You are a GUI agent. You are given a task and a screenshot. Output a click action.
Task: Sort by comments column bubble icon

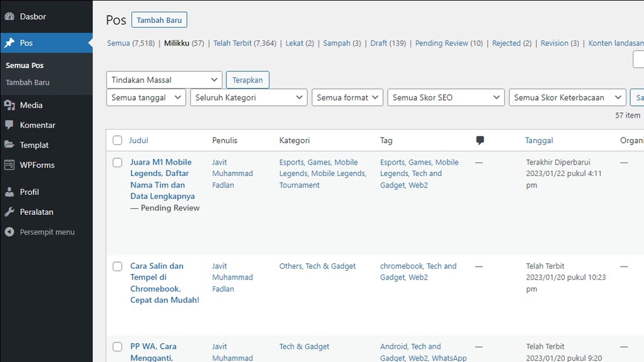480,140
